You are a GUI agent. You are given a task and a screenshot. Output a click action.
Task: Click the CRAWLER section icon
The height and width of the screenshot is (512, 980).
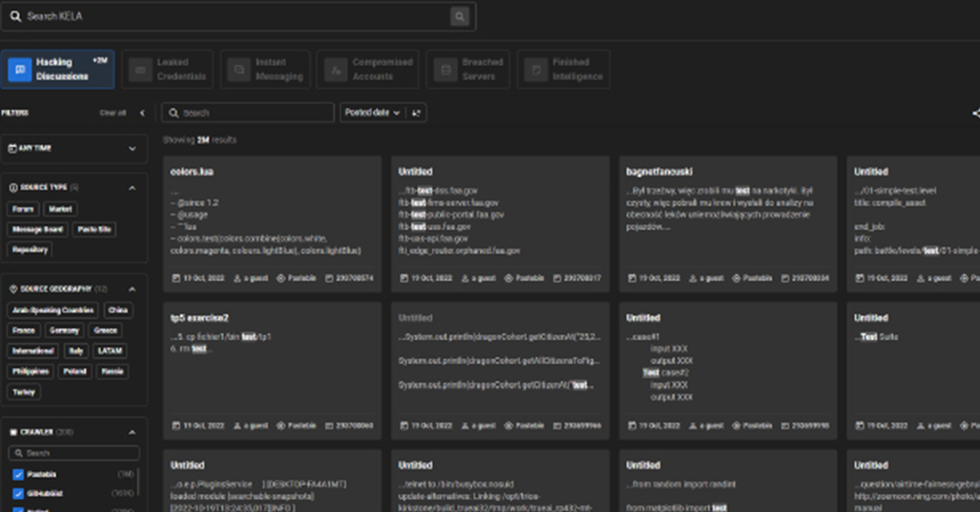(13, 433)
